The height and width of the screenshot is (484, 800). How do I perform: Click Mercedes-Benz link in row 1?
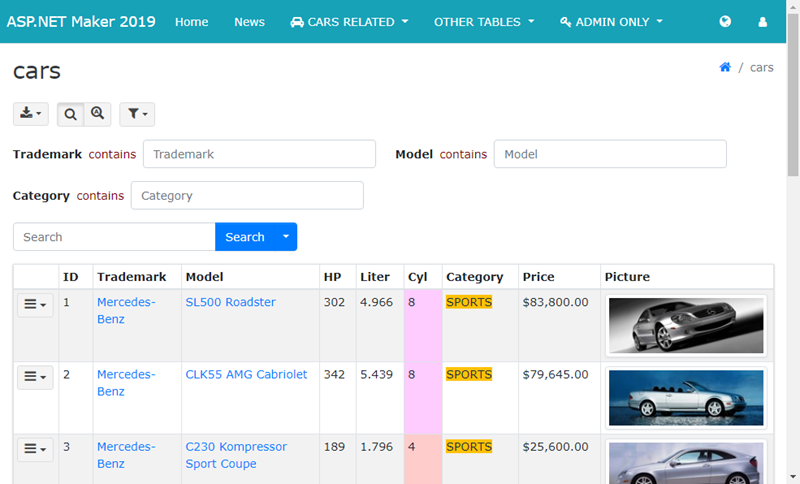(126, 310)
